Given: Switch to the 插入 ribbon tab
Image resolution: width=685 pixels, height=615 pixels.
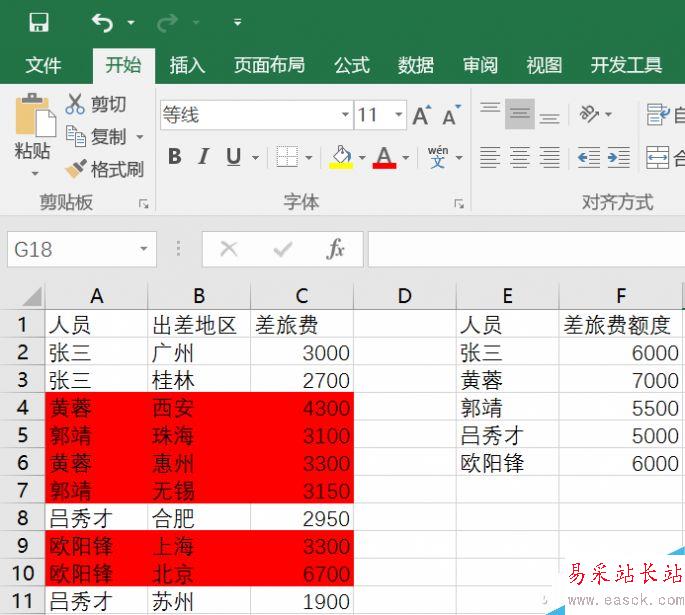Looking at the screenshot, I should (187, 66).
